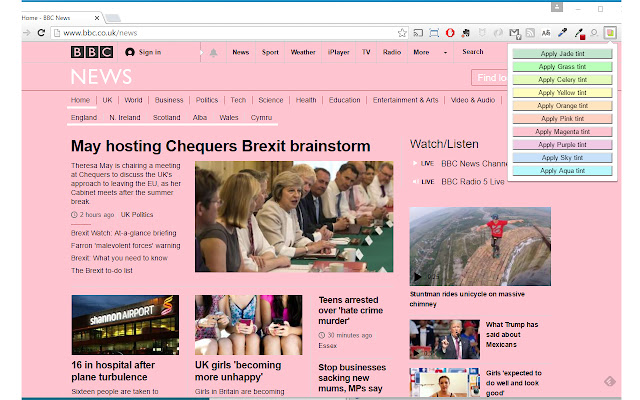
Task: Play the stuntman unicycle video
Action: click(x=480, y=246)
